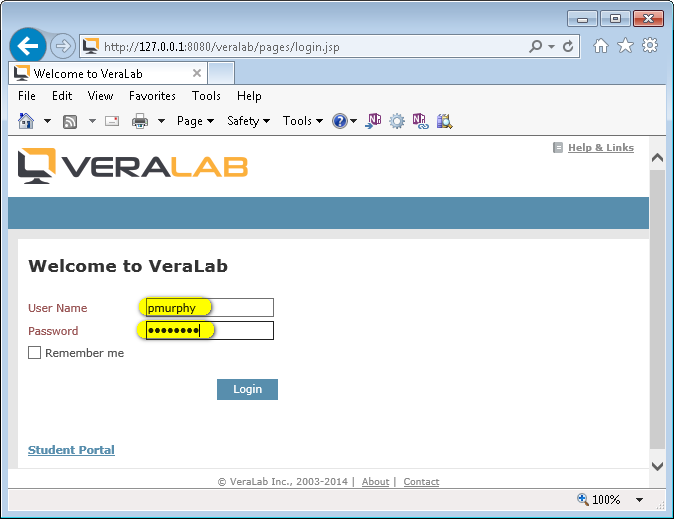
Task: Expand the feeds dropdown arrow
Action: tap(92, 121)
